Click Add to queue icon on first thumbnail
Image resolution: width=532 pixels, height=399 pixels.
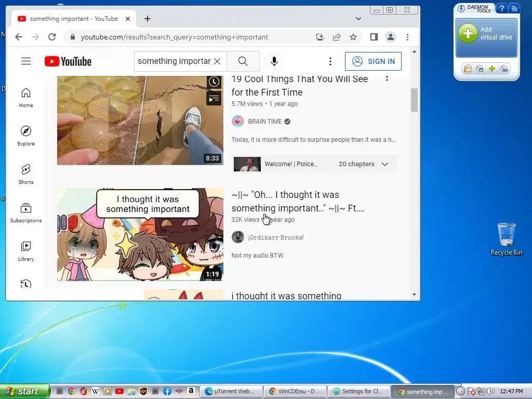(214, 98)
